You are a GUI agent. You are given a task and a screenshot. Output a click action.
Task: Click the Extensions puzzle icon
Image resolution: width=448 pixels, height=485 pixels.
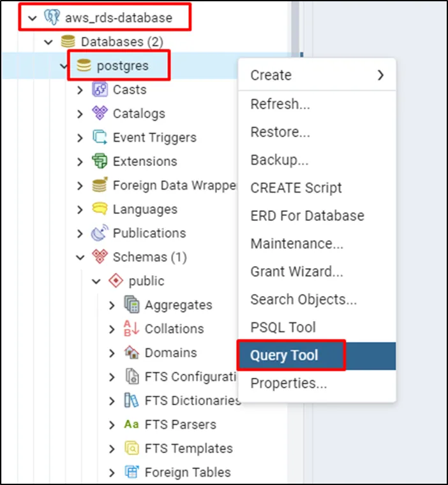click(x=100, y=161)
